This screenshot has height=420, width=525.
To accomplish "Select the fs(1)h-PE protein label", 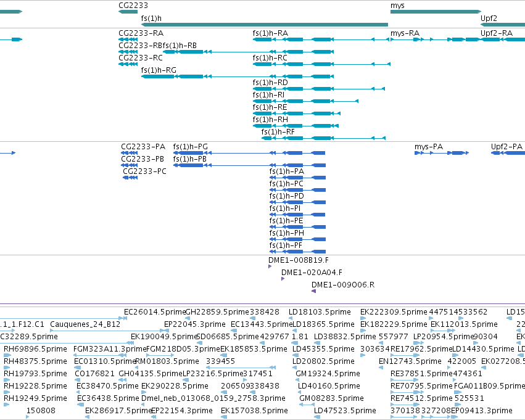I will point(286,221).
